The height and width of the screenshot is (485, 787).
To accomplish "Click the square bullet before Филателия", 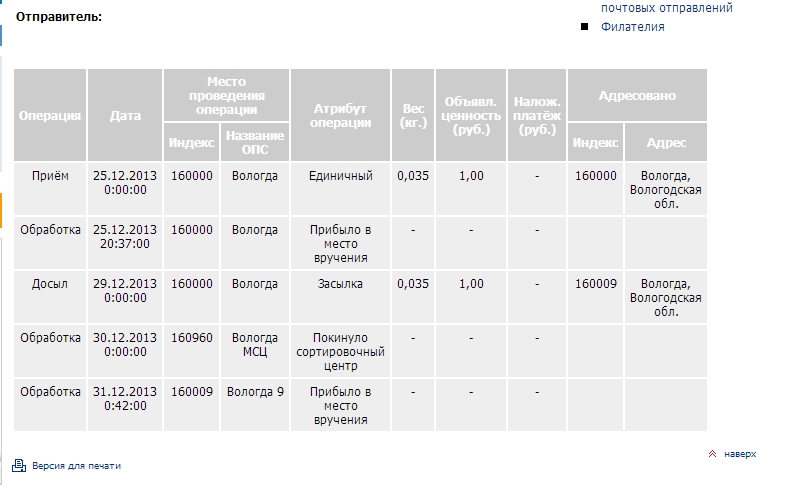I will point(585,27).
